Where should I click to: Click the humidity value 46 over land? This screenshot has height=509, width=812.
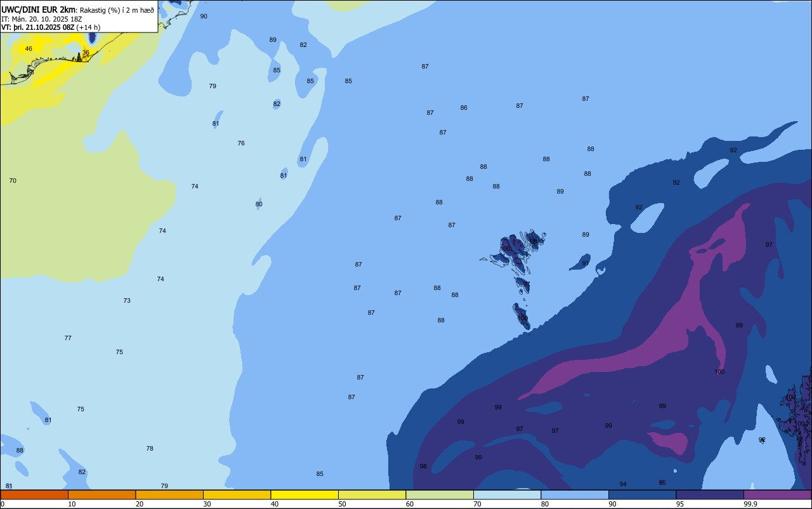point(29,49)
